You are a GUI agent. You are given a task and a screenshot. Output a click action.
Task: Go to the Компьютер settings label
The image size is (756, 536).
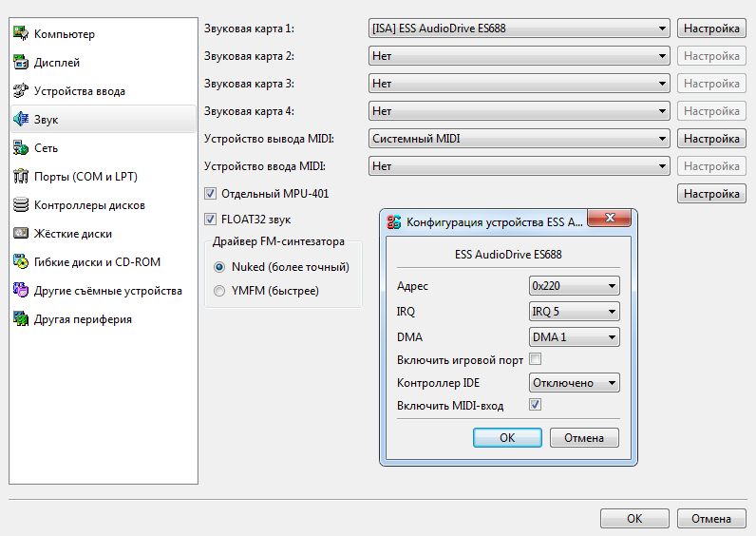65,34
